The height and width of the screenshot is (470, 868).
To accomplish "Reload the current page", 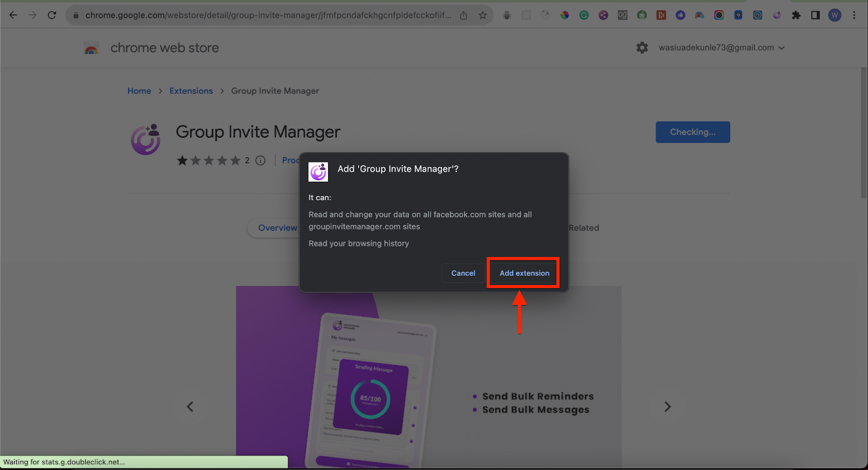I will tap(52, 15).
